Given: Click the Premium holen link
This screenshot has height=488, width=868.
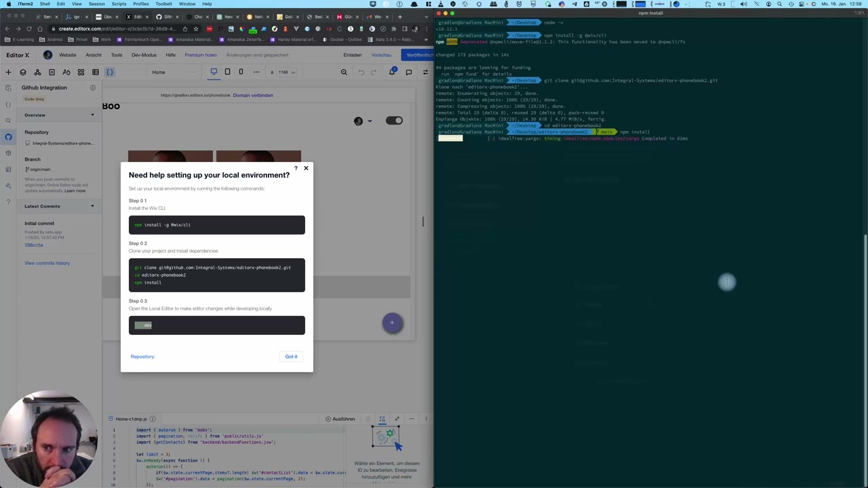Looking at the screenshot, I should [x=201, y=55].
